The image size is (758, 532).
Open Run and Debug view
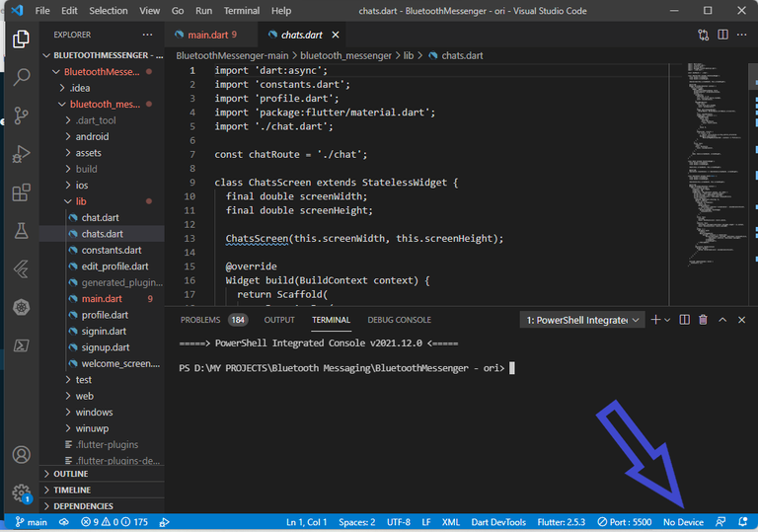coord(21,154)
